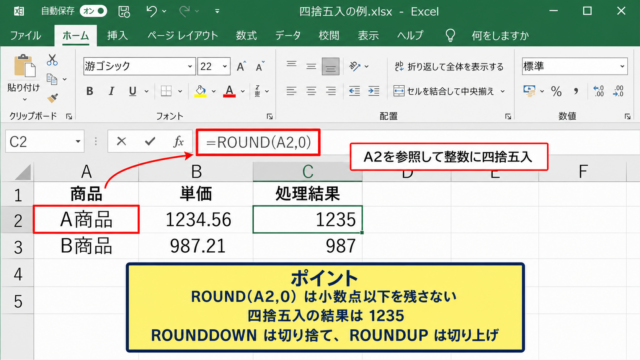Click the Cut scissors icon

tap(52, 60)
